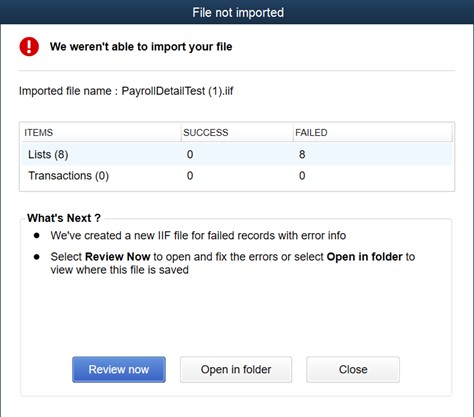Click the Transactions failed count 0
This screenshot has width=474, height=417.
pos(302,176)
